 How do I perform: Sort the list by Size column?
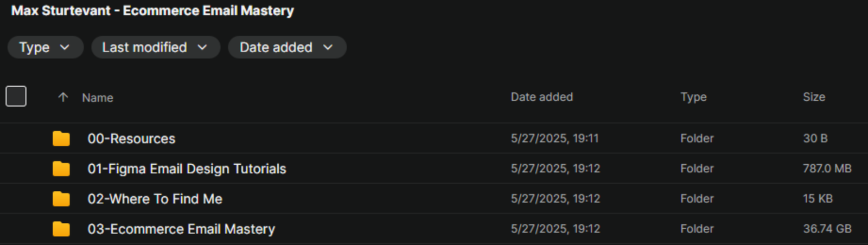coord(814,97)
